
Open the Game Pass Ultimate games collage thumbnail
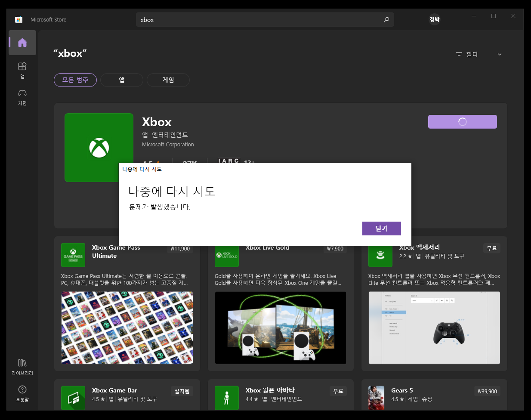click(127, 328)
